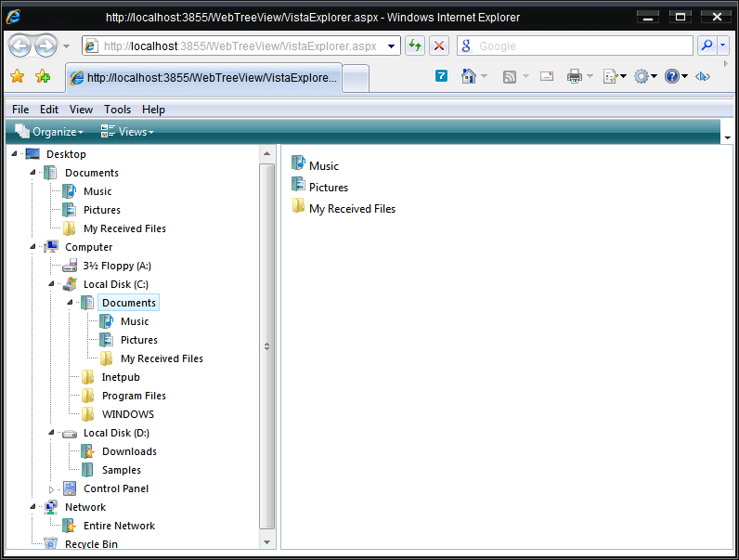The image size is (739, 560).
Task: Open the Views dropdown
Action: click(x=127, y=132)
